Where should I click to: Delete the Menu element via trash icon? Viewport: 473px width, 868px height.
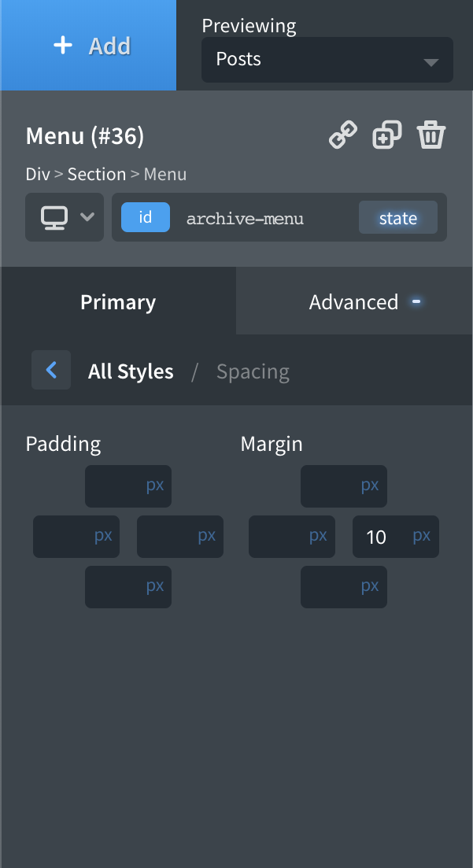[431, 135]
